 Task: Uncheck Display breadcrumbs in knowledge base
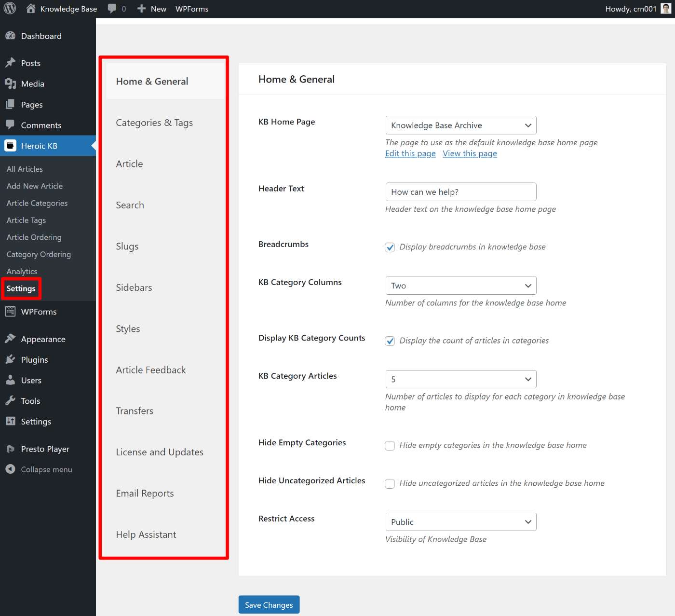point(390,247)
